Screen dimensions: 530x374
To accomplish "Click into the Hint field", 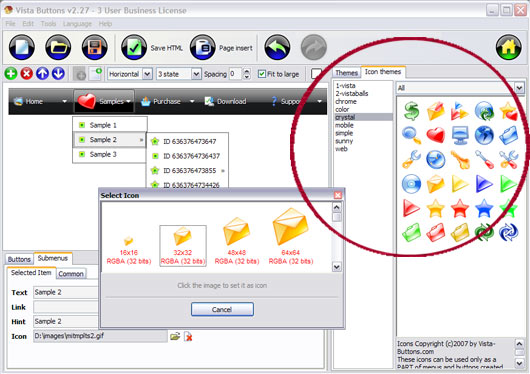I will tap(66, 321).
